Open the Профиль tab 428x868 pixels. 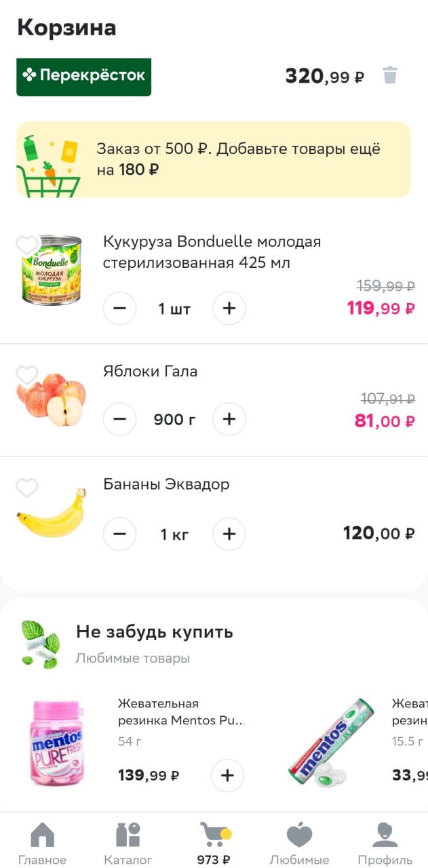coord(385,843)
